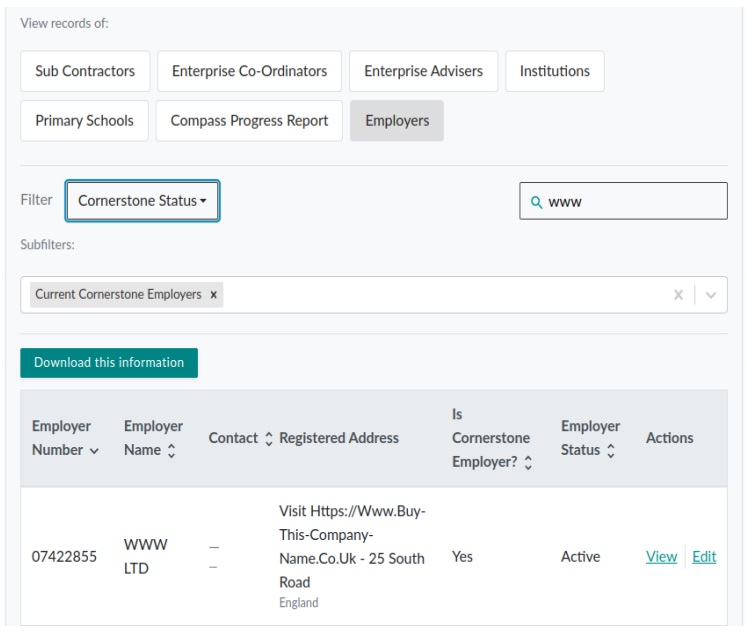Click the Active status cell
753x635 pixels.
click(x=581, y=557)
